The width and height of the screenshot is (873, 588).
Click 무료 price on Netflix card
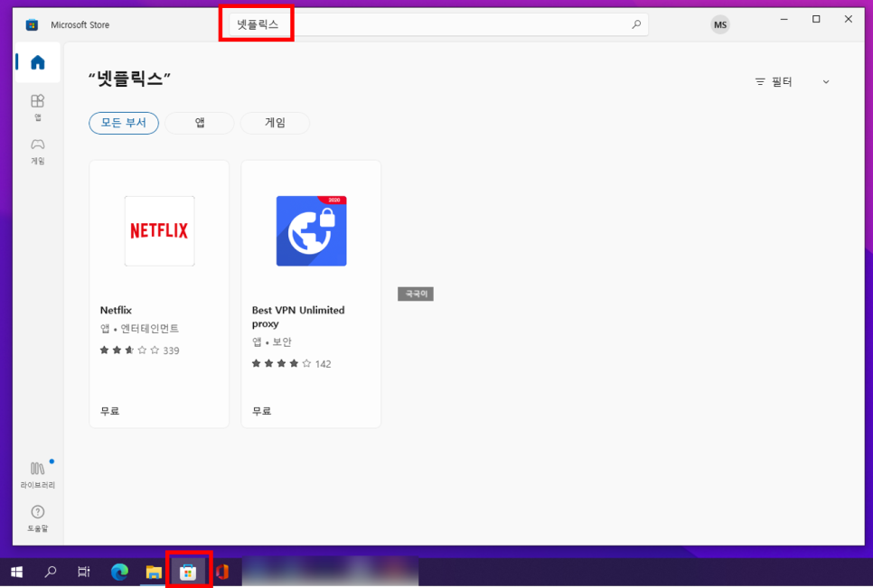(109, 411)
